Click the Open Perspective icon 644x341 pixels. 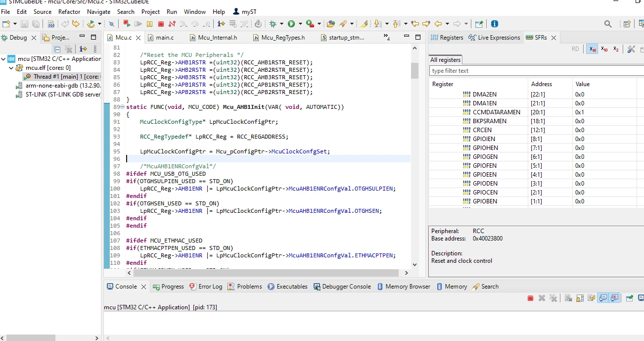point(627,24)
